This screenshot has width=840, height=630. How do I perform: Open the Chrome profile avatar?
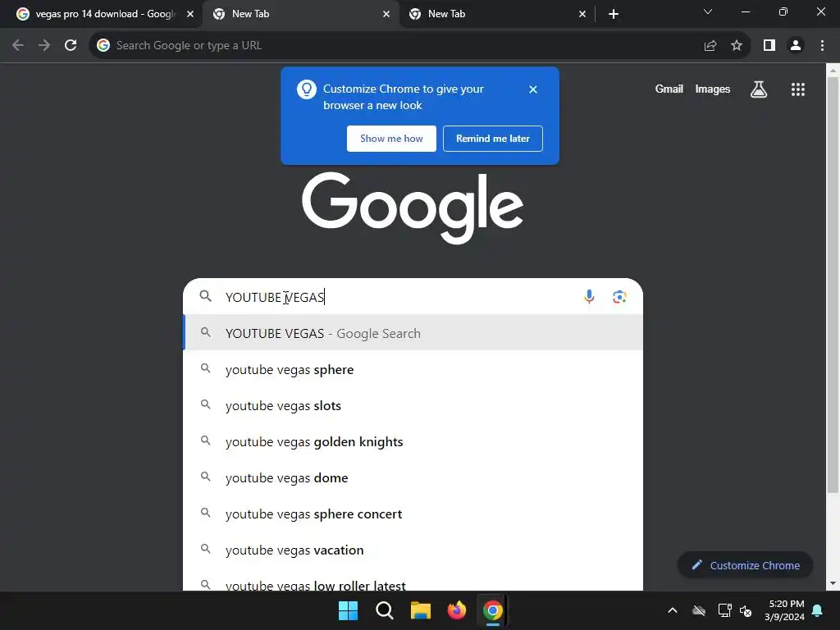click(796, 46)
